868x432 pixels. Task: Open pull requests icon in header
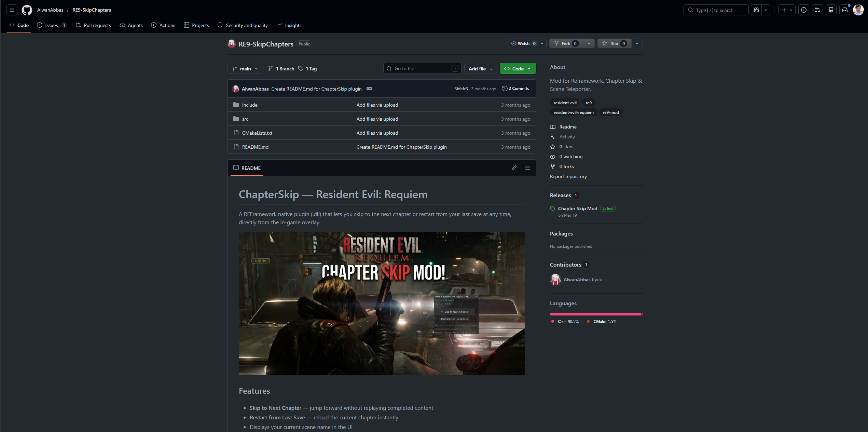tap(817, 10)
